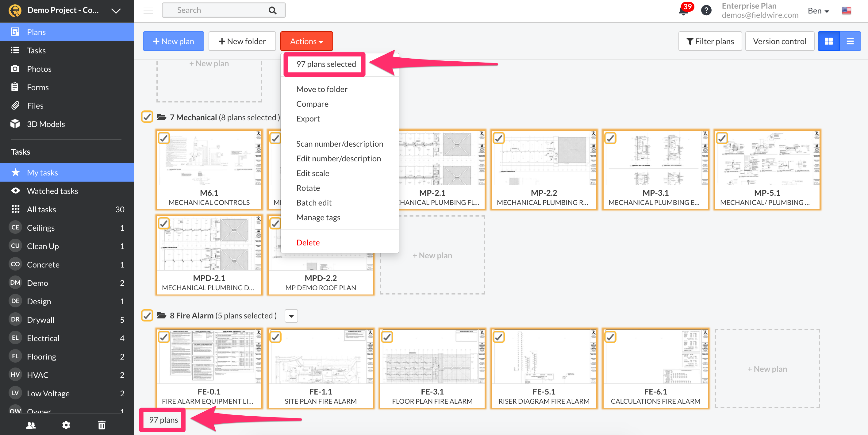Switch to list view layout
Image resolution: width=868 pixels, height=435 pixels.
click(850, 41)
